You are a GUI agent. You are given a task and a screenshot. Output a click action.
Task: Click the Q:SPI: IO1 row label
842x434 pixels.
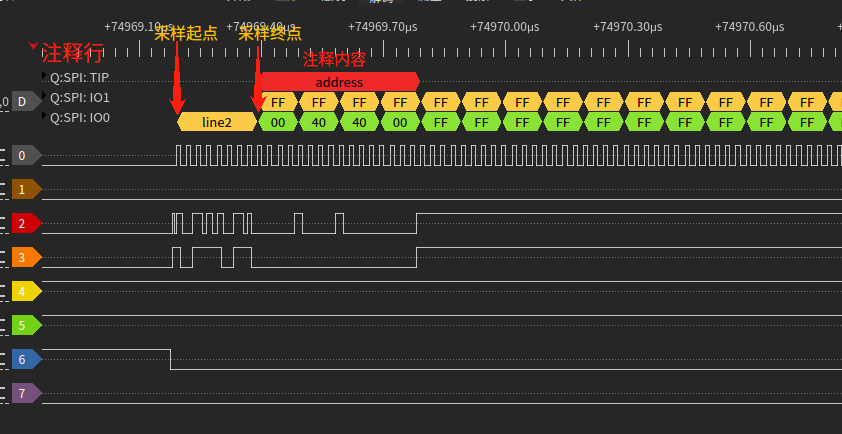point(80,98)
